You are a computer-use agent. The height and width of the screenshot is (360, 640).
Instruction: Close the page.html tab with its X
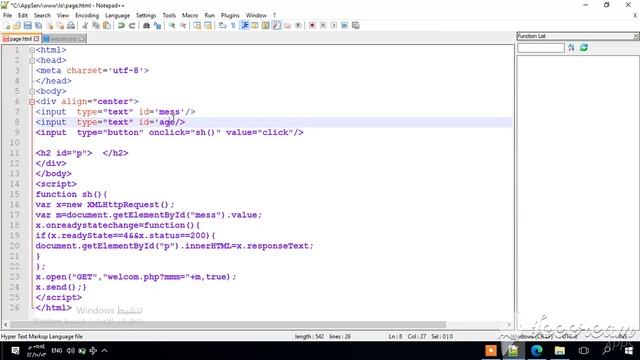click(x=36, y=39)
